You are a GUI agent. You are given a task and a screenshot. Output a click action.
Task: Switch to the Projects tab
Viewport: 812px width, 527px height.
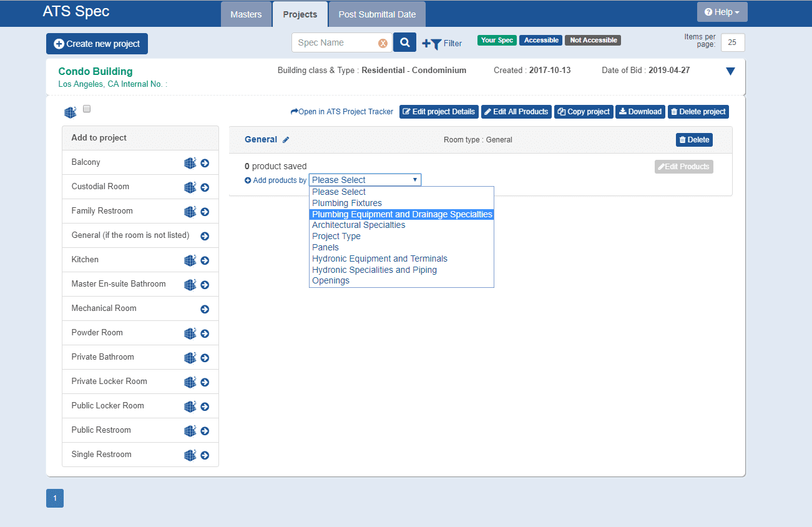300,14
